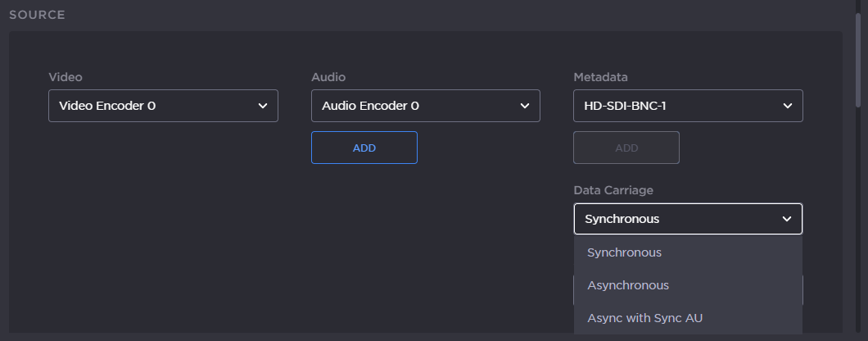868x341 pixels.
Task: Click the Video field label
Action: [x=66, y=77]
